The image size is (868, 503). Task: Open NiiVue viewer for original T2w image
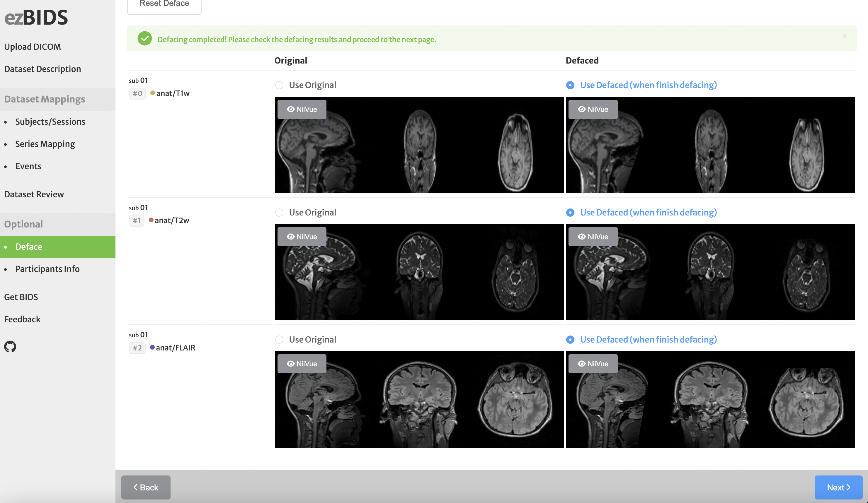tap(302, 237)
